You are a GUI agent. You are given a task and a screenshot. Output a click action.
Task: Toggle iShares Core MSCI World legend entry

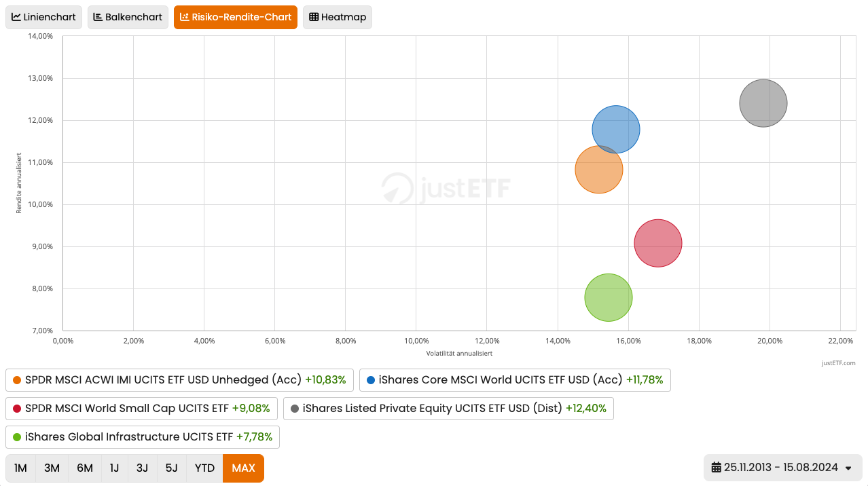tap(514, 380)
